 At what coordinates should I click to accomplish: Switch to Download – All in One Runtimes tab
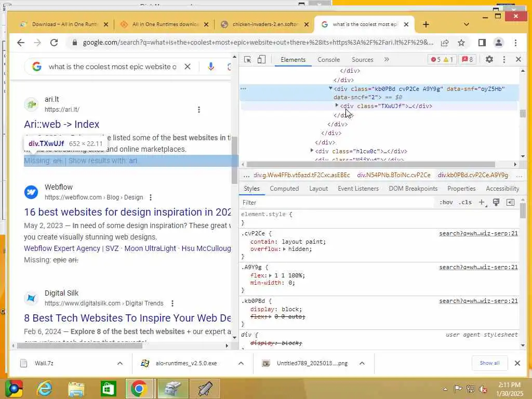pyautogui.click(x=64, y=24)
